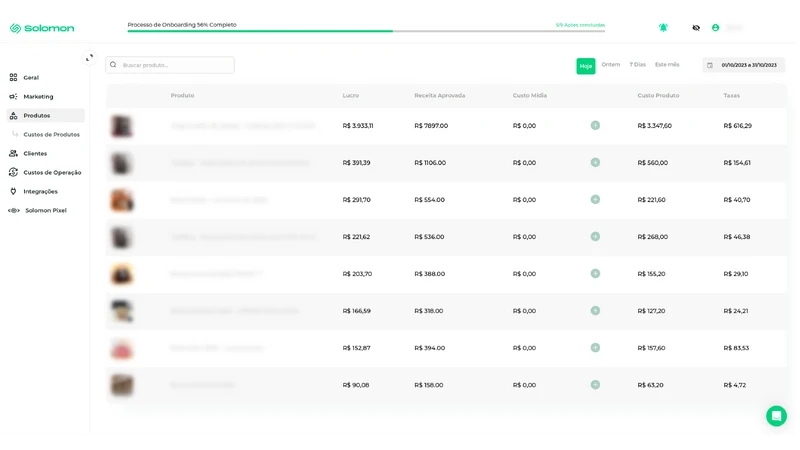Click the R$ 388.00 revenue value
The height and width of the screenshot is (450, 800).
point(430,274)
